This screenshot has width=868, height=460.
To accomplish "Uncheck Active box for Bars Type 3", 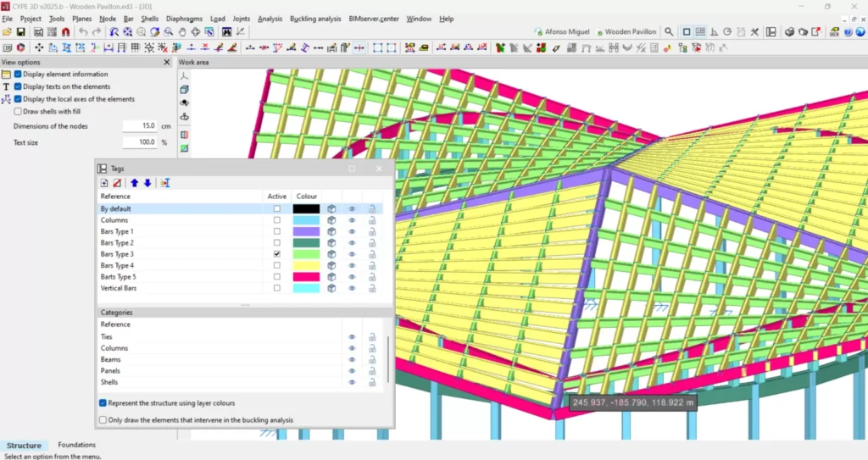I will coord(277,254).
